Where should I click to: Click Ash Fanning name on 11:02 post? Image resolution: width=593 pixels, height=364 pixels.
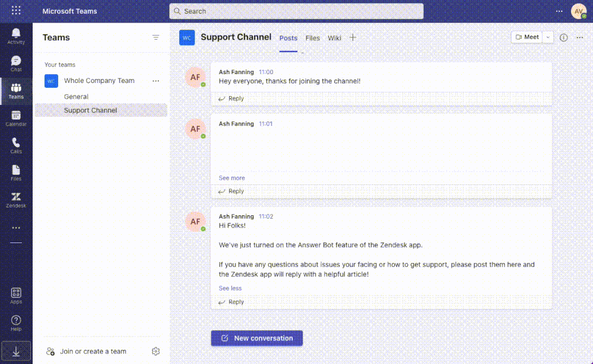pyautogui.click(x=236, y=217)
